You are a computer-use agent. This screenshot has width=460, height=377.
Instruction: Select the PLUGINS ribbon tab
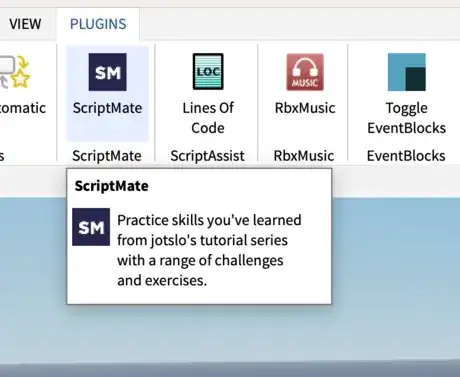click(x=98, y=24)
